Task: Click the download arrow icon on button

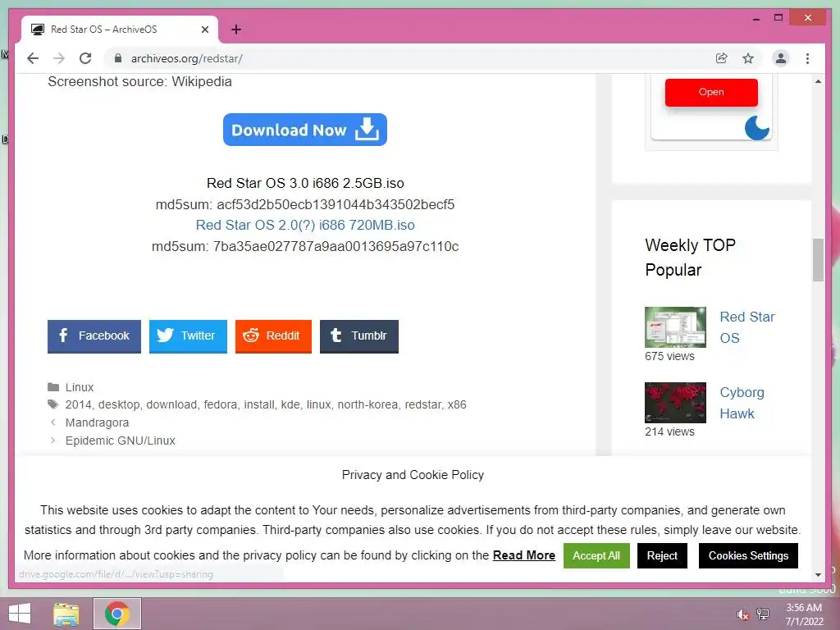Action: pyautogui.click(x=367, y=129)
